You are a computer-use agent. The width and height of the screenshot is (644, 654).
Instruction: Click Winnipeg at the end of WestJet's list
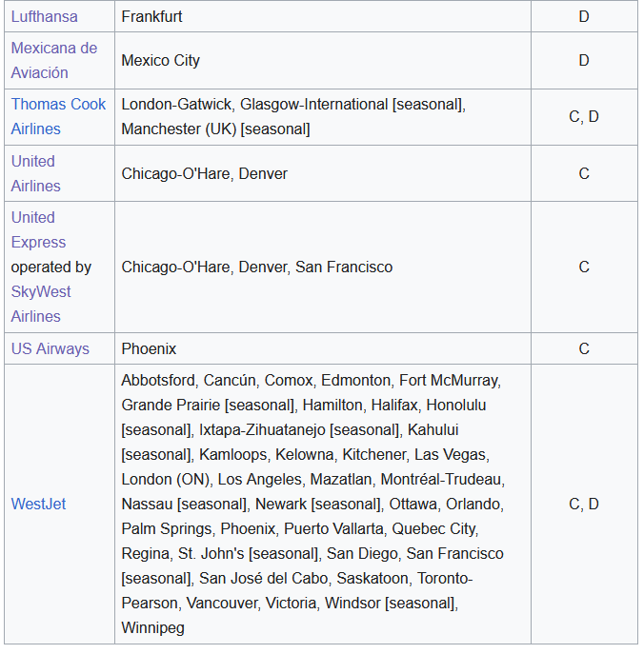tap(152, 627)
